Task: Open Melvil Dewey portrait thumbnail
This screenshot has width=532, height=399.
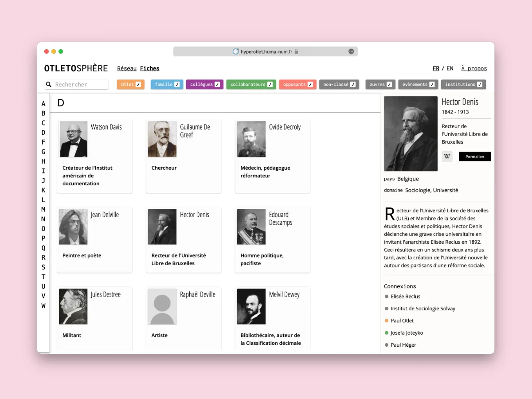Action: coord(251,307)
